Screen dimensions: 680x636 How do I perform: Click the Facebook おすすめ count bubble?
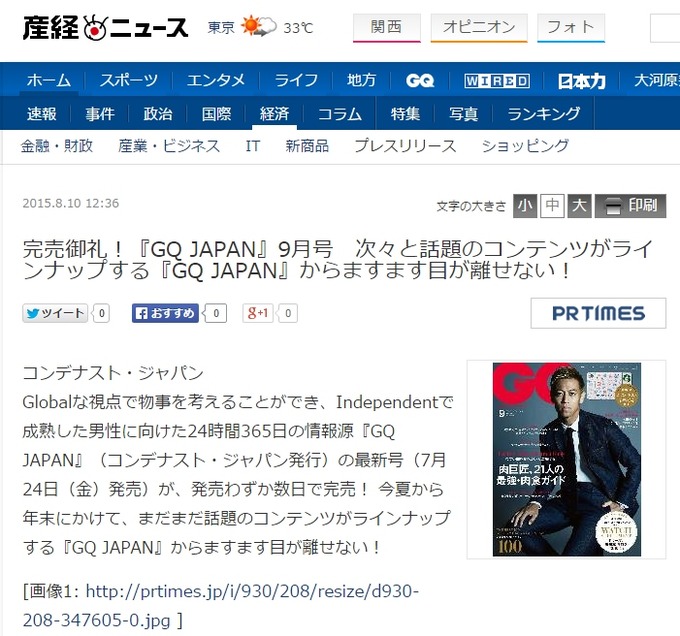pyautogui.click(x=216, y=313)
